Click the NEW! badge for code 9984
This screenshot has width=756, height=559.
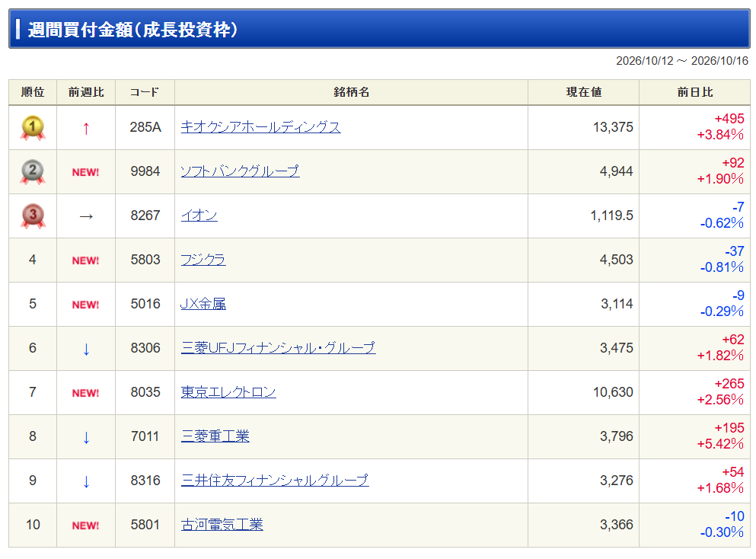85,172
